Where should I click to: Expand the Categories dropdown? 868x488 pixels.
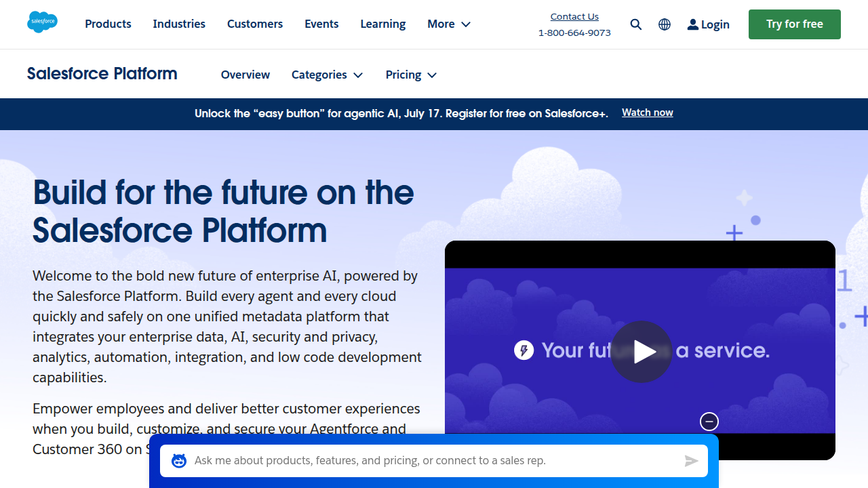327,75
